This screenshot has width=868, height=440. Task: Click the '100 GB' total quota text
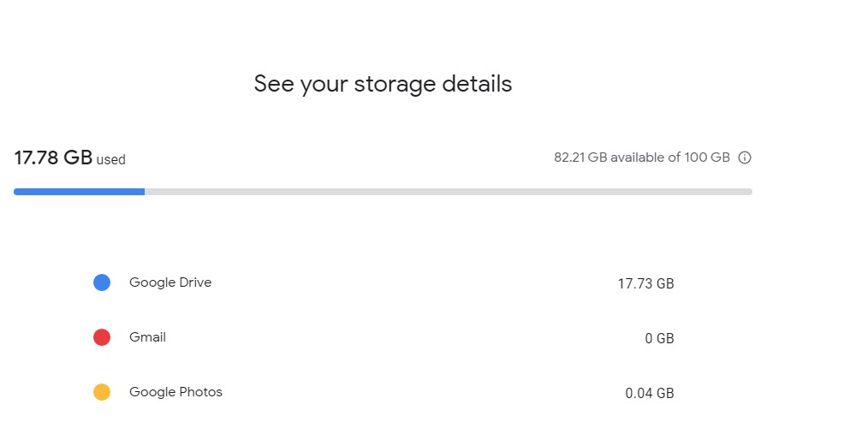pos(707,158)
